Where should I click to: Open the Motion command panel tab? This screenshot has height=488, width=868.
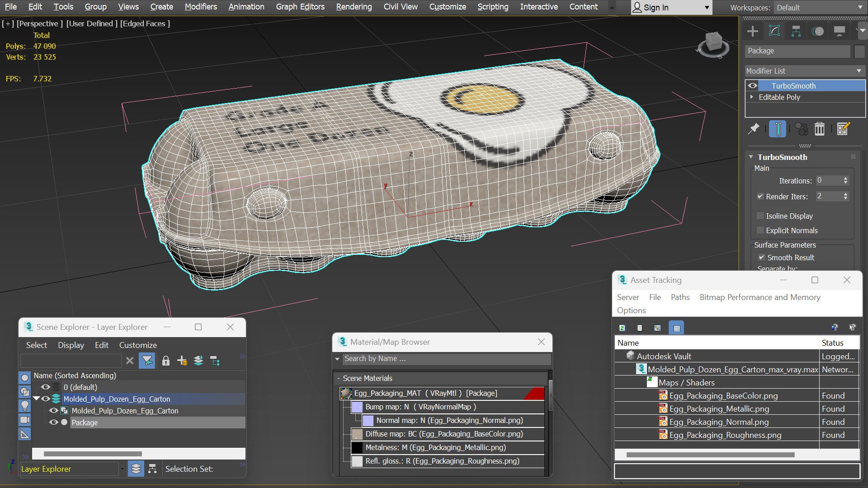pyautogui.click(x=818, y=31)
